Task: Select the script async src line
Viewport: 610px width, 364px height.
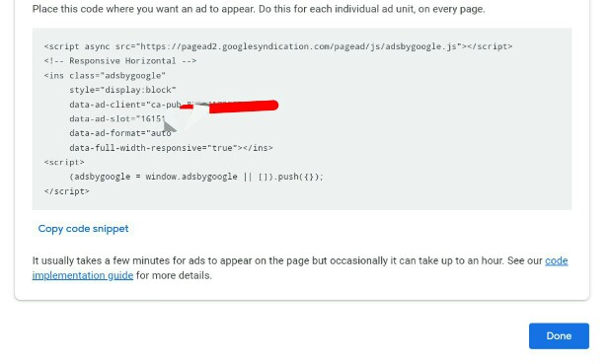Action: [x=278, y=46]
